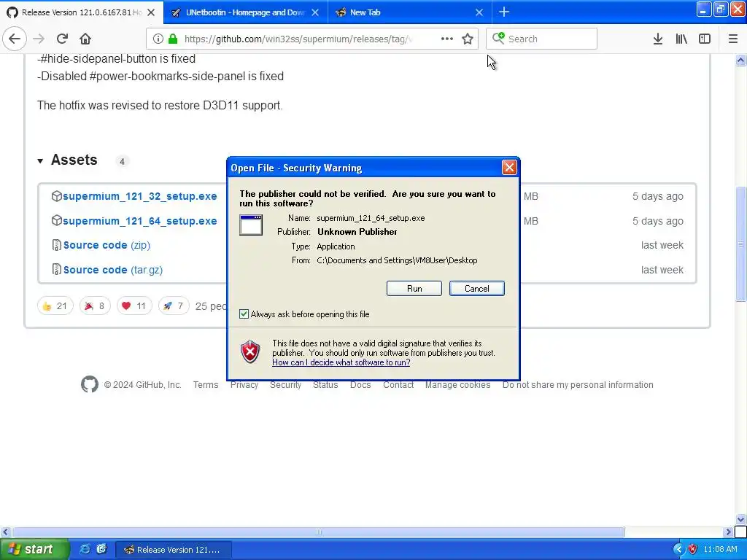747x560 pixels.
Task: Open the Library icon in toolbar
Action: [681, 39]
